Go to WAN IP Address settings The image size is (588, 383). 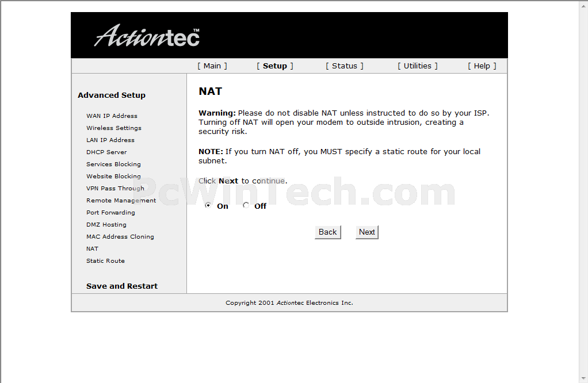(112, 116)
